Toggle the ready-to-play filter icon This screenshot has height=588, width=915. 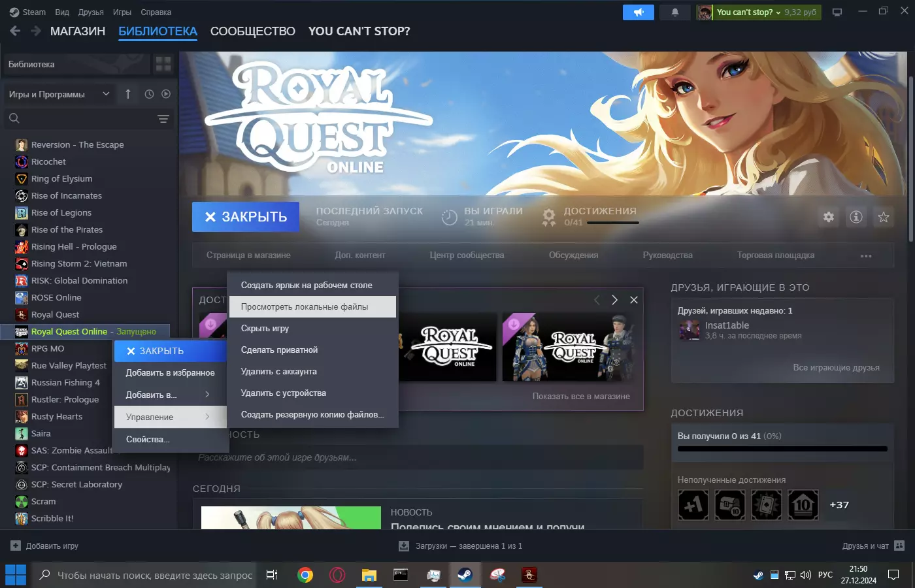(x=166, y=94)
